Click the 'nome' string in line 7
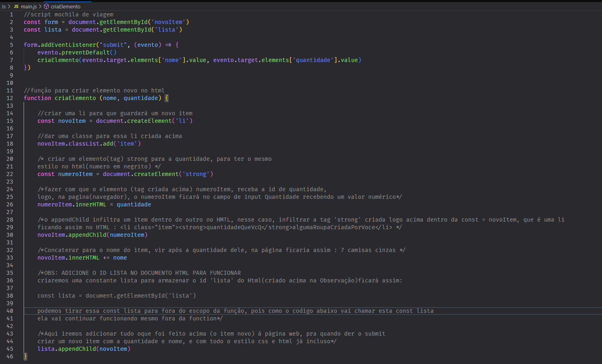This screenshot has height=364, width=602. click(x=172, y=60)
